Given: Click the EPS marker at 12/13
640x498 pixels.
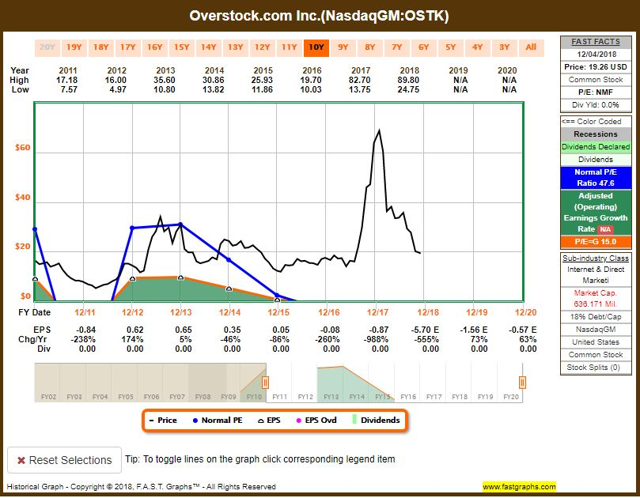Looking at the screenshot, I should 181,278.
